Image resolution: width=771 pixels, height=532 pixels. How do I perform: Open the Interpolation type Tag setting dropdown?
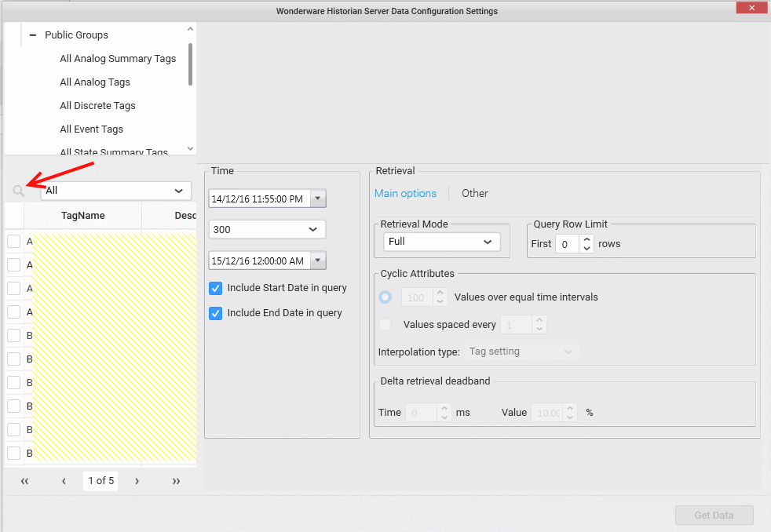coord(522,352)
